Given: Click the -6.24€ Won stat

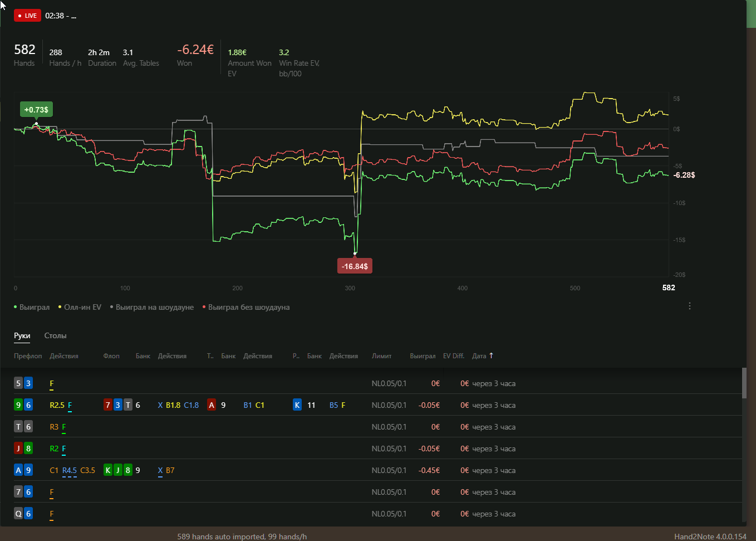Looking at the screenshot, I should [x=195, y=55].
